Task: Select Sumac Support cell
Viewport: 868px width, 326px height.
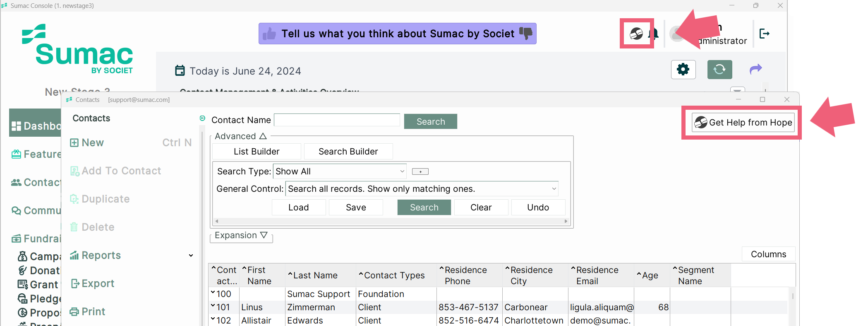Action: (321, 294)
